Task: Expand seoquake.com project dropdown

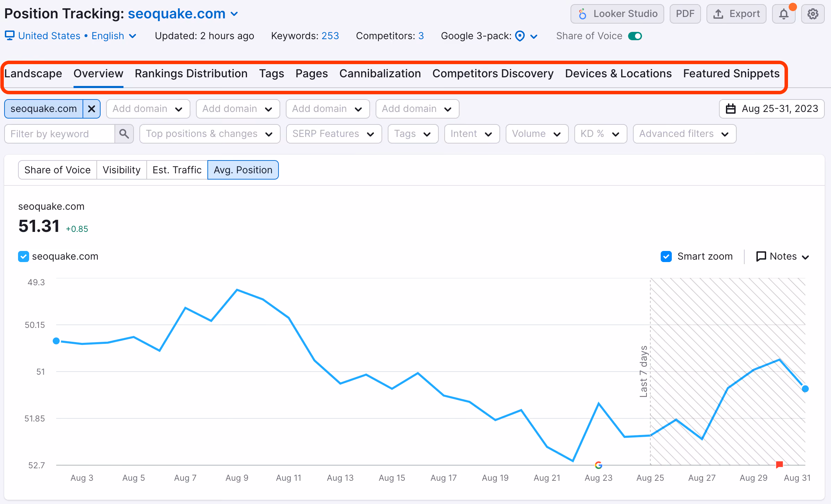Action: pos(235,14)
